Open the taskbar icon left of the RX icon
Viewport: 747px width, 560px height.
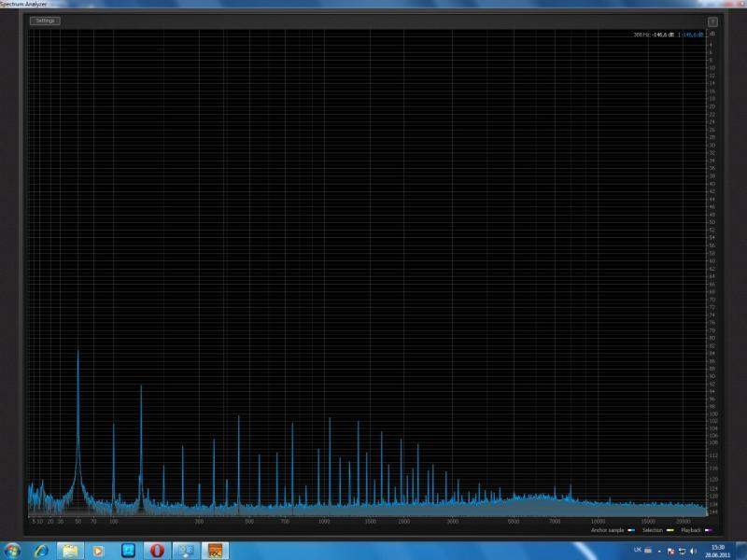coord(186,550)
